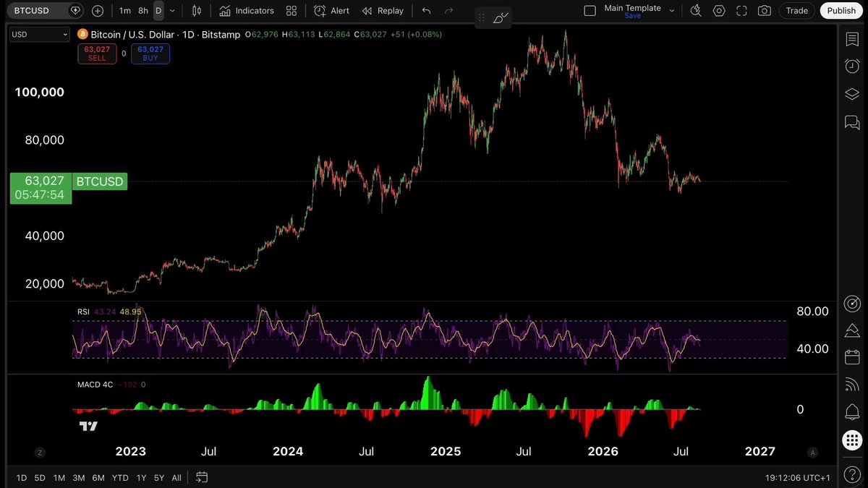Expand the interval list chevron
This screenshot has width=868, height=488.
pos(172,11)
